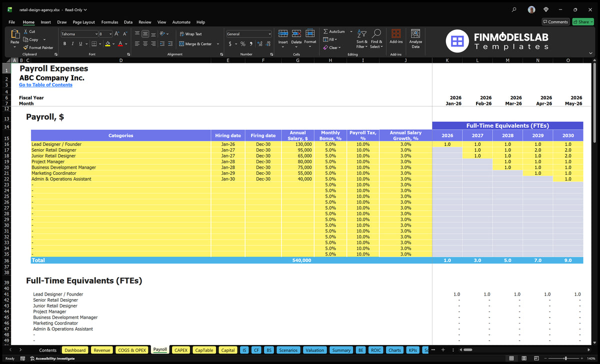The width and height of the screenshot is (600, 364).
Task: Click Go to Table of Contents link
Action: (x=45, y=85)
